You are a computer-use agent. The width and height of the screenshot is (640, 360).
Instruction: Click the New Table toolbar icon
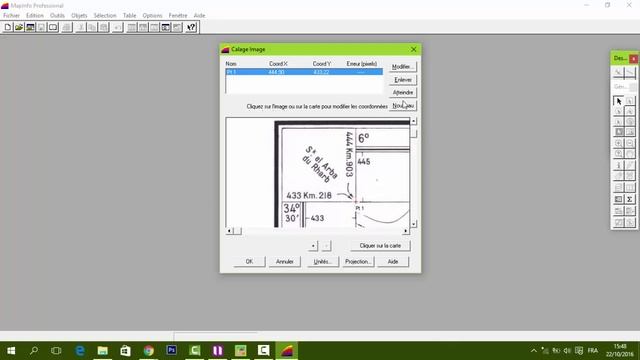(7, 27)
